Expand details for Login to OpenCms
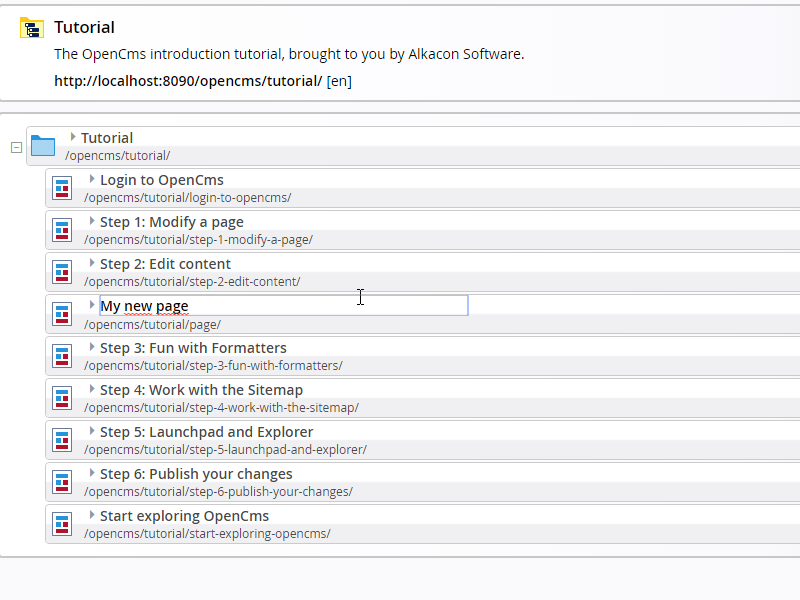This screenshot has height=600, width=800. (x=91, y=179)
